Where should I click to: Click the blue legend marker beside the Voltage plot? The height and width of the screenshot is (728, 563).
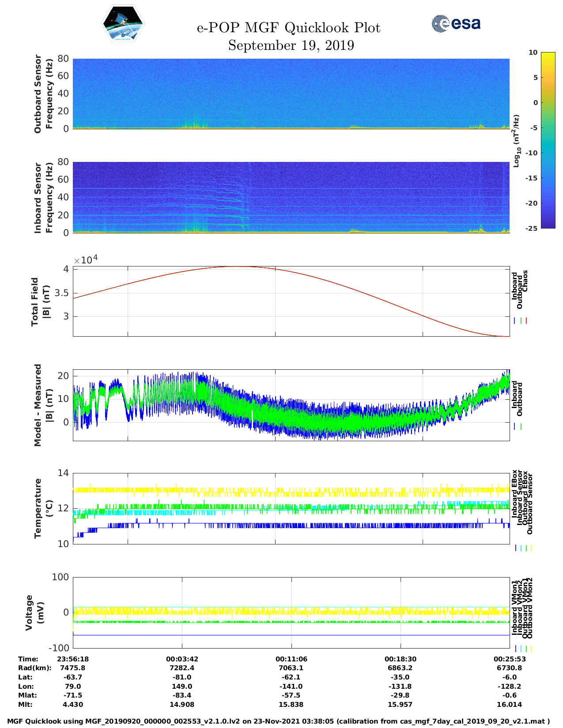tap(515, 649)
